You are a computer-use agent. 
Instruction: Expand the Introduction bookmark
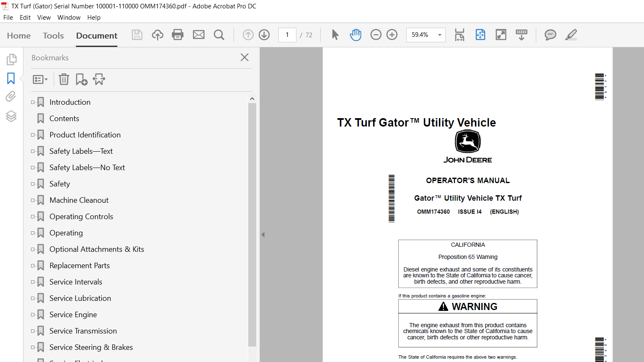coord(33,102)
